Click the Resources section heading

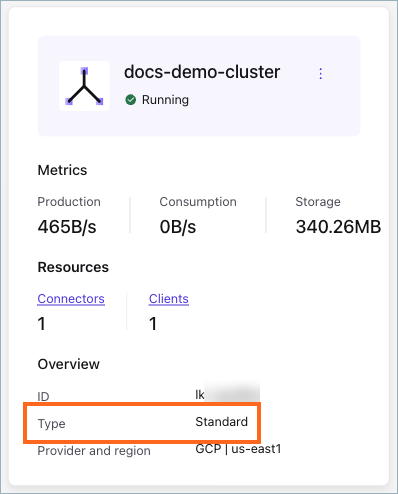[x=73, y=267]
